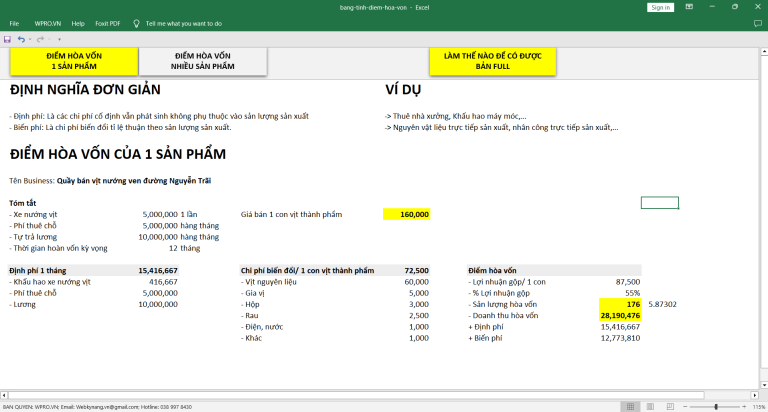Viewport: 768px width, 412px height.
Task: Click the zoom slider handle
Action: pos(716,407)
